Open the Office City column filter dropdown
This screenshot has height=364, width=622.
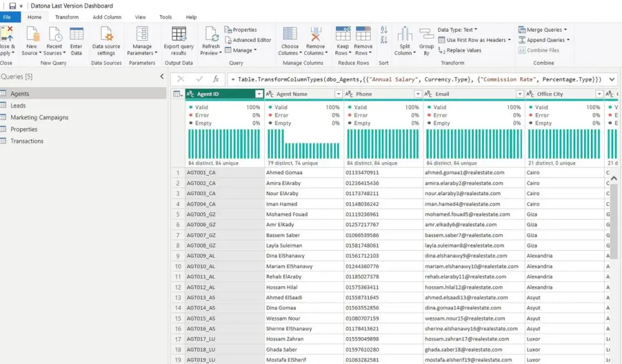click(x=599, y=94)
